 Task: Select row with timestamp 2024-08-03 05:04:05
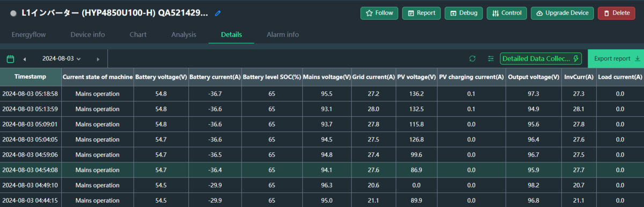point(322,139)
